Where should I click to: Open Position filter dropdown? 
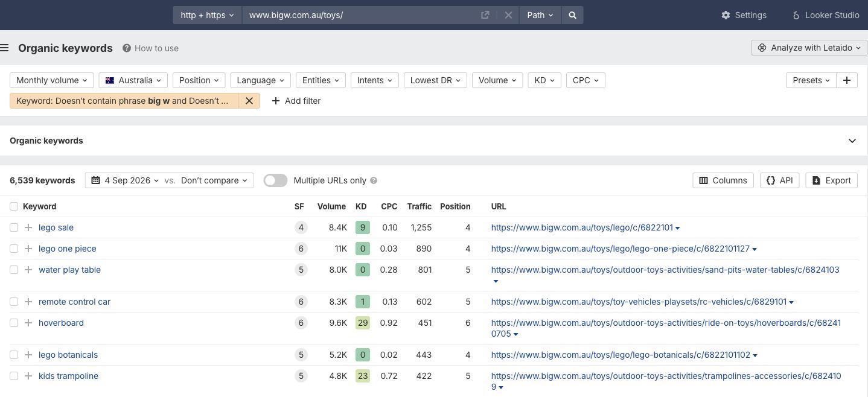coord(199,80)
